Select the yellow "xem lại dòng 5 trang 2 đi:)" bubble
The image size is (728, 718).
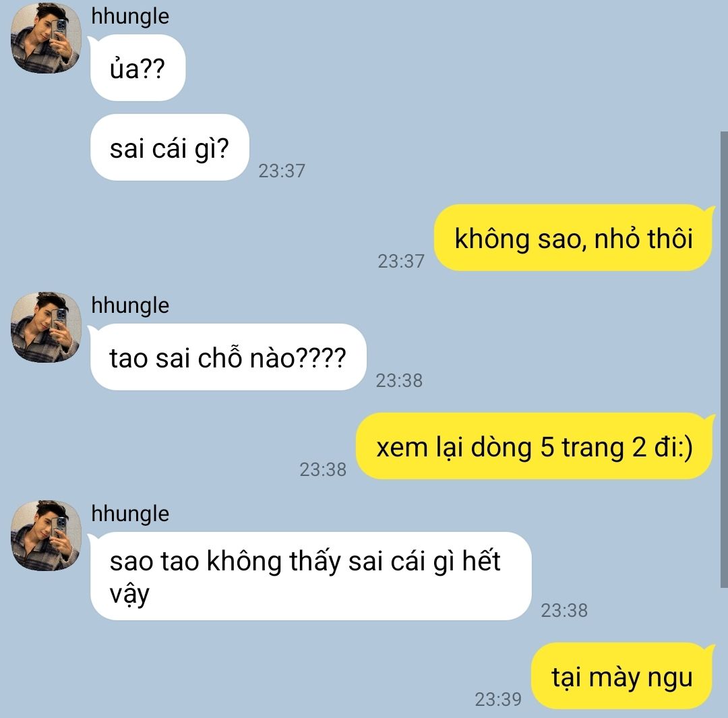(535, 446)
